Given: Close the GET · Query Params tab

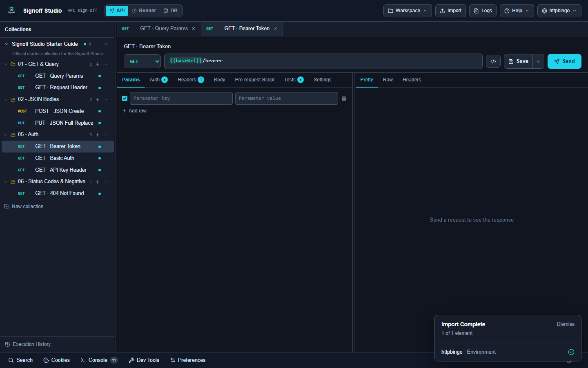Looking at the screenshot, I should (194, 29).
